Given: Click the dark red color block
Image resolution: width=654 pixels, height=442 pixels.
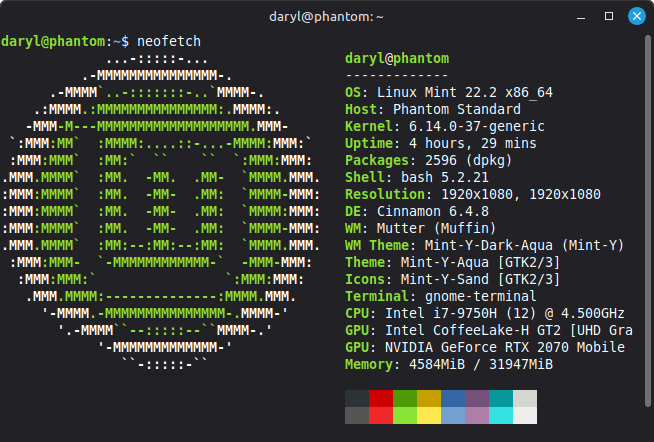Looking at the screenshot, I should click(x=380, y=398).
